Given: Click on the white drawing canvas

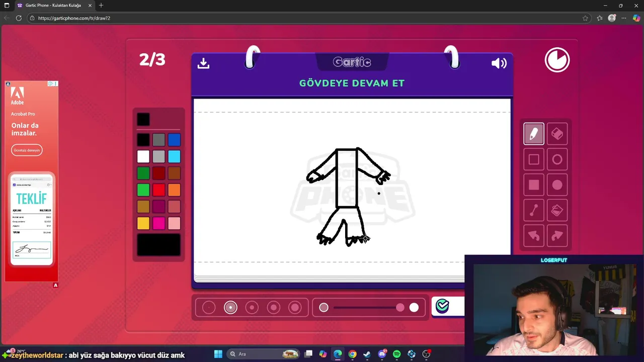Looking at the screenshot, I should tap(352, 187).
